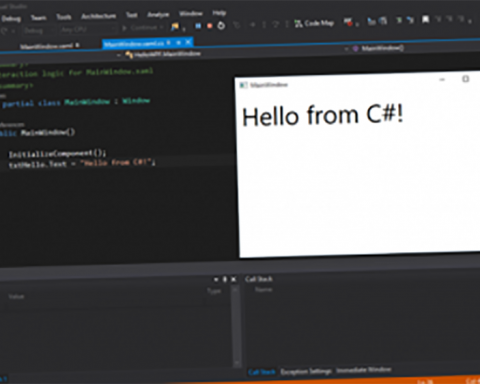
Task: Open the window position dropdown arrow of the bottom-left panel
Action: click(216, 279)
